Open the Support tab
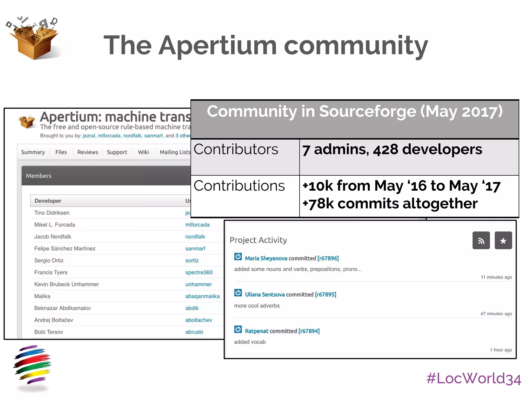 tap(117, 152)
